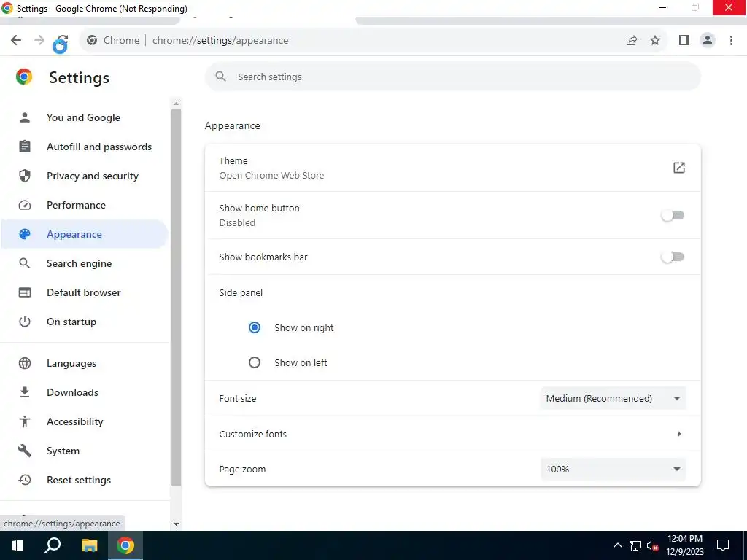Open the You and Google settings section
This screenshot has width=747, height=560.
83,117
